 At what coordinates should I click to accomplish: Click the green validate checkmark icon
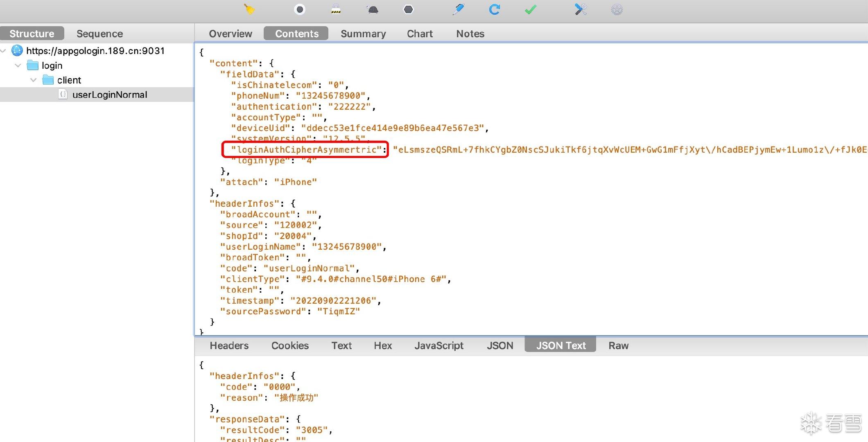(530, 9)
